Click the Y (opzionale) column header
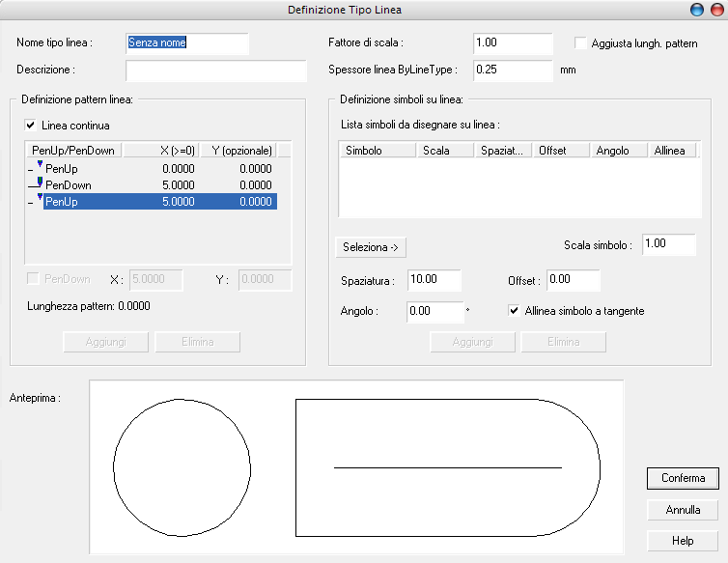 238,151
